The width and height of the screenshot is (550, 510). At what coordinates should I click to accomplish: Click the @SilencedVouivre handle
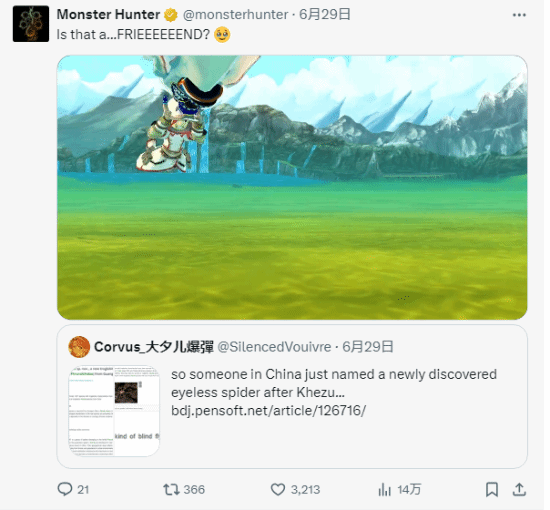point(274,347)
